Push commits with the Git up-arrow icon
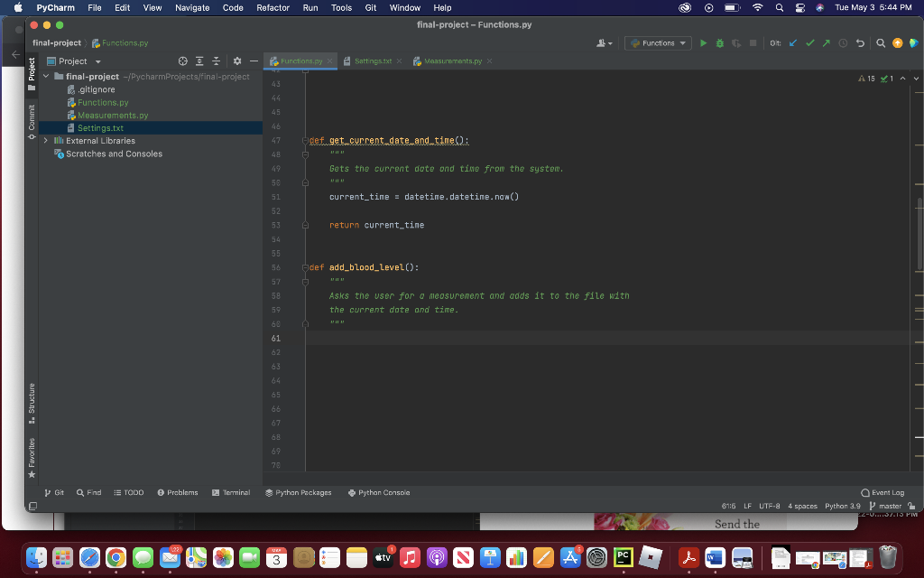This screenshot has width=924, height=578. click(x=827, y=42)
